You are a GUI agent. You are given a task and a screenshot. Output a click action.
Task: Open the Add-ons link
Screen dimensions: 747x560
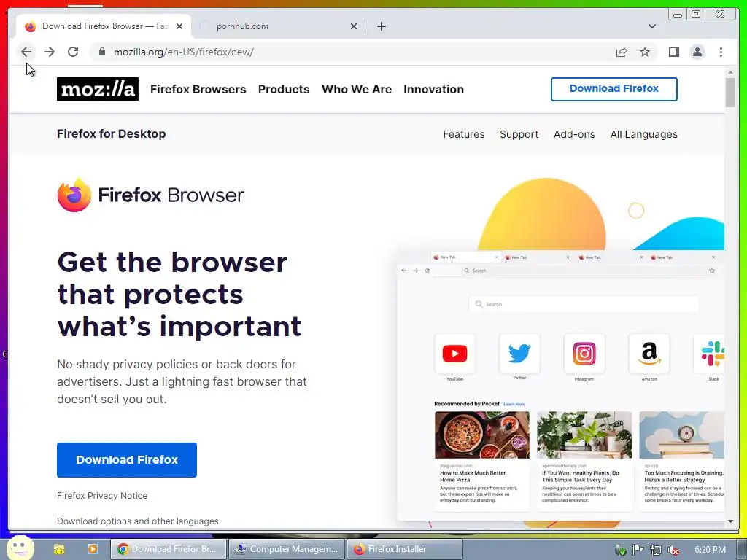(x=574, y=134)
